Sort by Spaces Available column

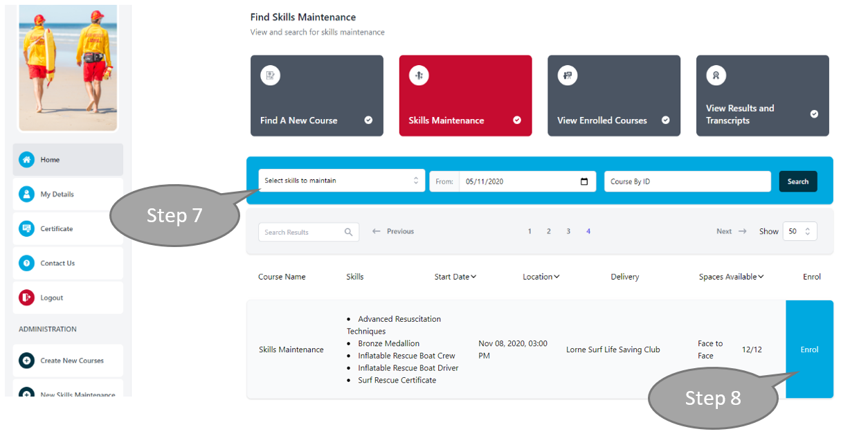click(761, 277)
